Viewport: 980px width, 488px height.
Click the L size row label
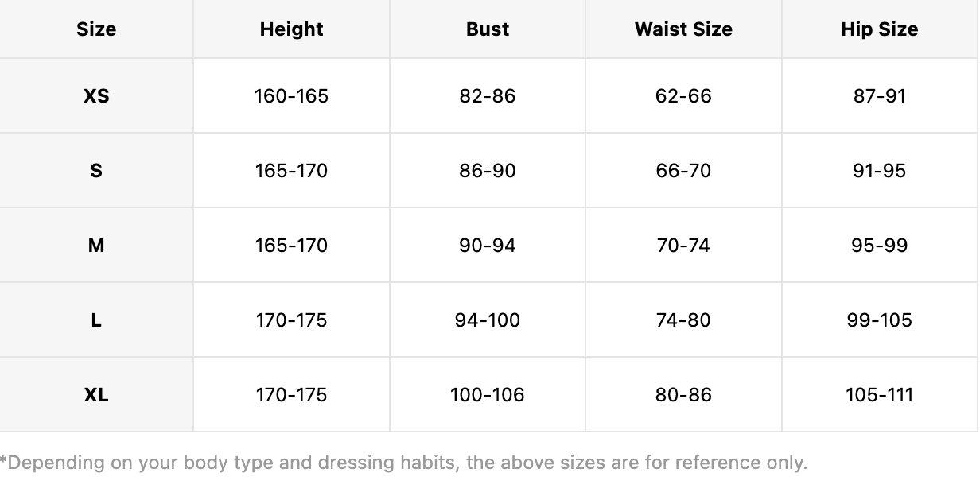(x=96, y=320)
